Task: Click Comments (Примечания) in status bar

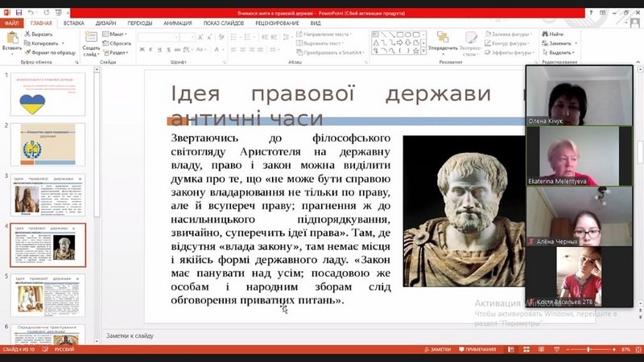Action: pos(477,349)
